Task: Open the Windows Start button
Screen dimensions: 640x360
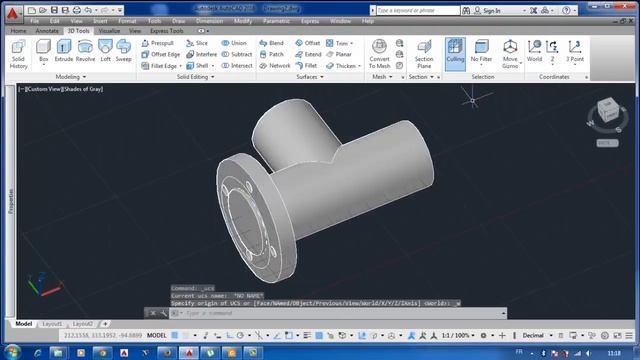Action: click(12, 352)
